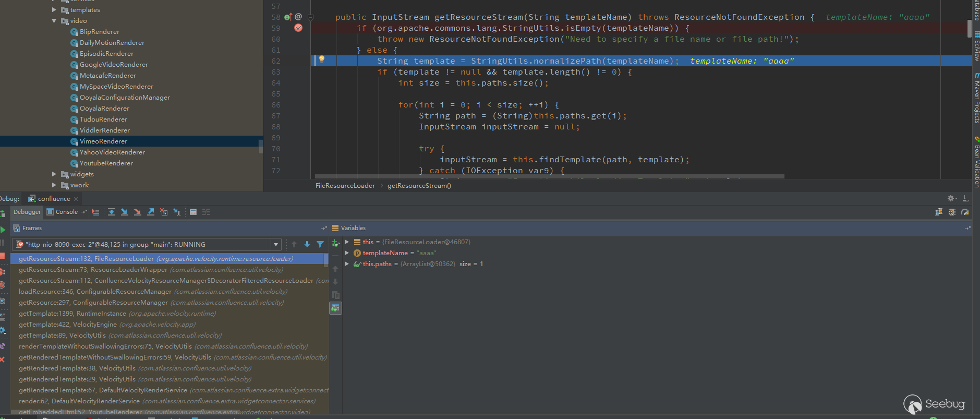Click Show Execution Point icon
This screenshot has height=419, width=980.
tap(95, 212)
